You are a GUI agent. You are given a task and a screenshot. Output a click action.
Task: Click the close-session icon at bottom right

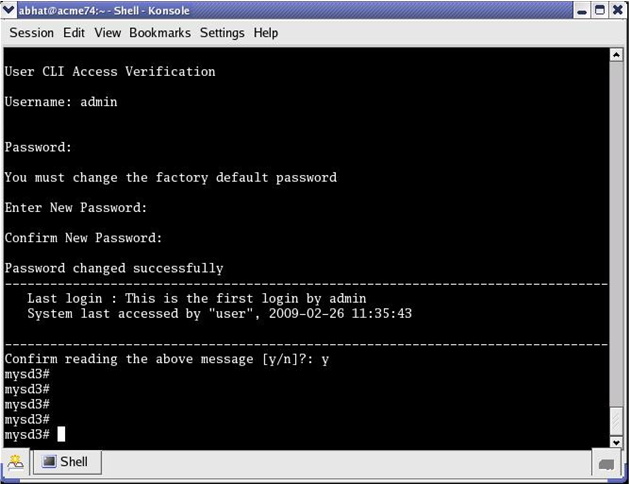click(607, 463)
